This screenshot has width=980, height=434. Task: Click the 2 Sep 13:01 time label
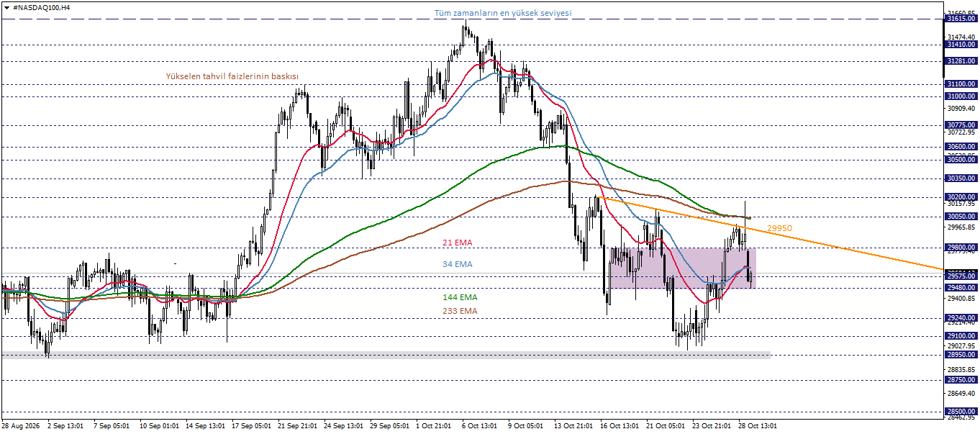65,425
